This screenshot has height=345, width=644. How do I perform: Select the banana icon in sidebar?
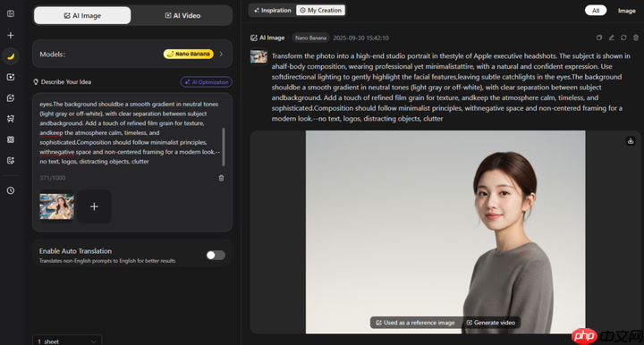tap(11, 56)
